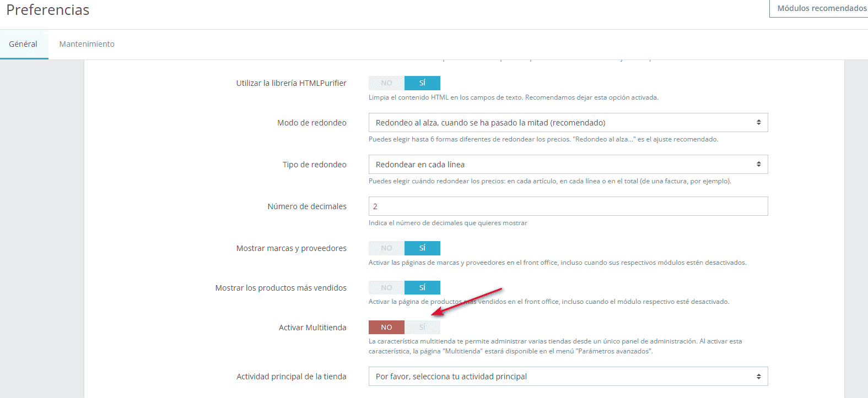Viewport: 868px width, 398px height.
Task: Click the Modo de redondeo label
Action: [x=311, y=123]
